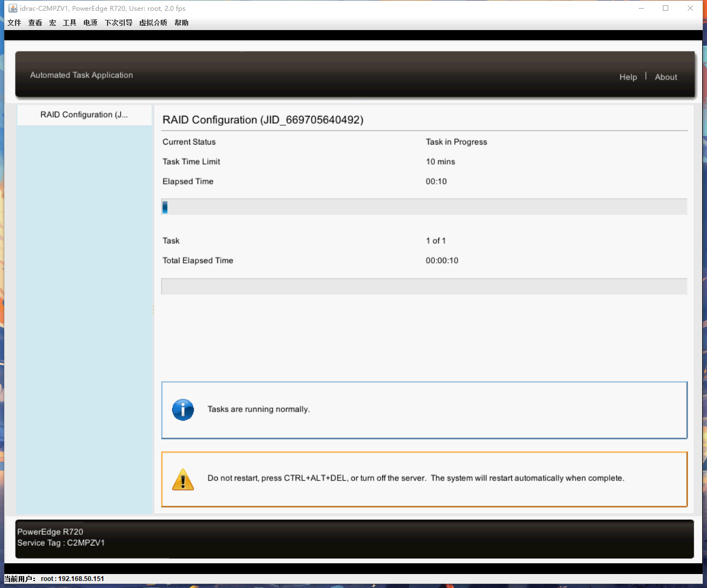This screenshot has width=707, height=588.
Task: Click the blue information icon
Action: [183, 410]
